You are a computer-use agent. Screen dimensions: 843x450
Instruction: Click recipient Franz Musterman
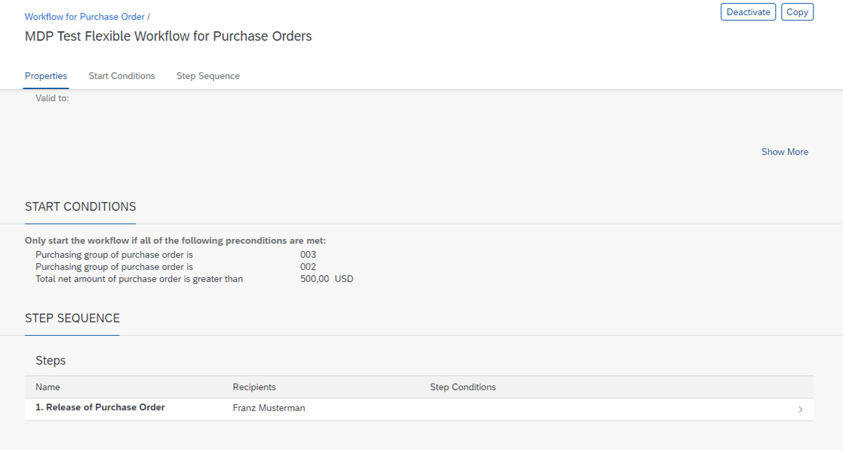[x=269, y=408]
